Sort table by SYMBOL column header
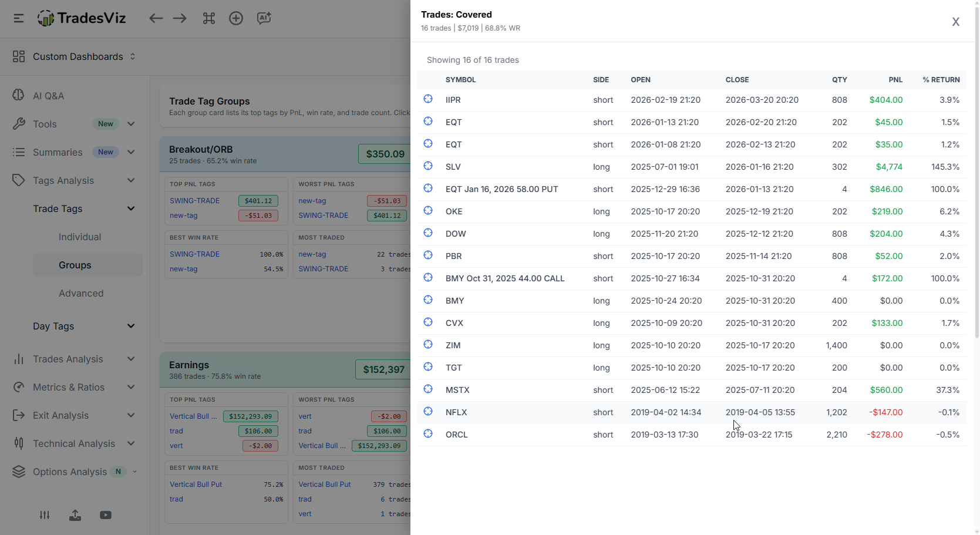980x535 pixels. 460,80
